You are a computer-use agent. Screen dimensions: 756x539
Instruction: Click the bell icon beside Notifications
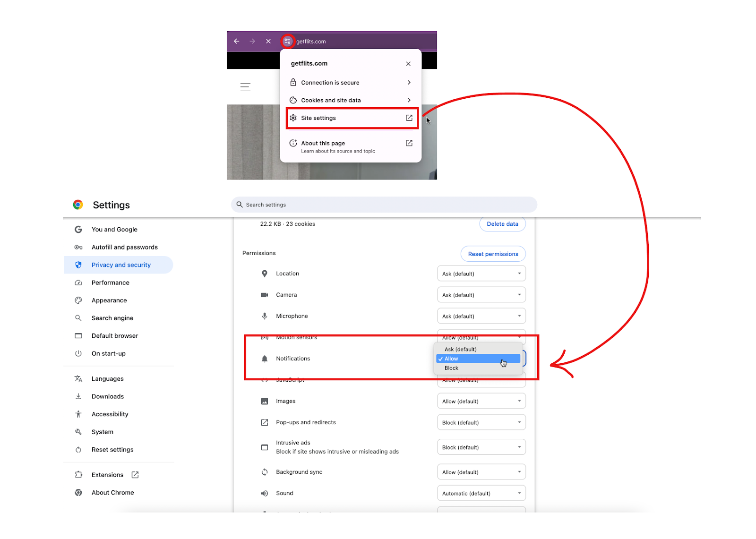(x=265, y=359)
